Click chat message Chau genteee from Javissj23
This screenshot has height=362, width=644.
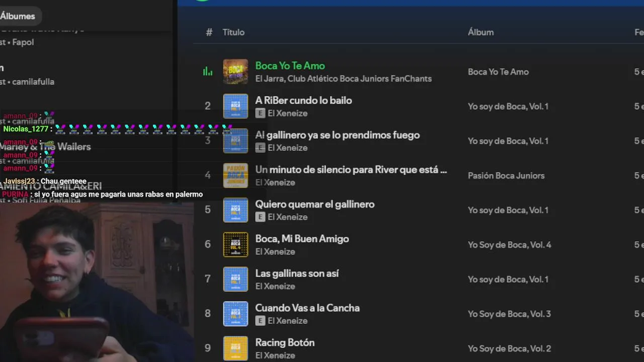pos(63,182)
